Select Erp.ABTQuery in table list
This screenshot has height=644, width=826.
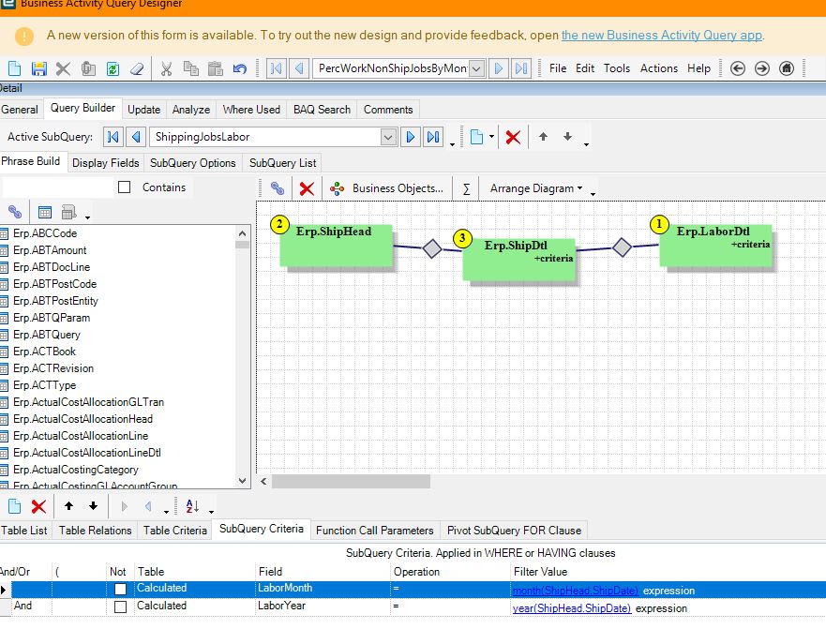tap(46, 335)
